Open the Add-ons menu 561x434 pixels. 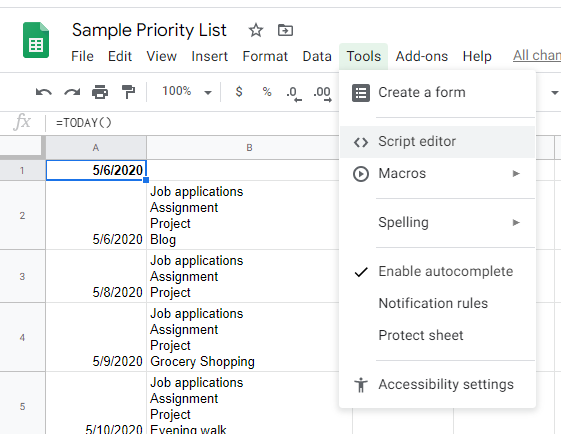pos(421,56)
